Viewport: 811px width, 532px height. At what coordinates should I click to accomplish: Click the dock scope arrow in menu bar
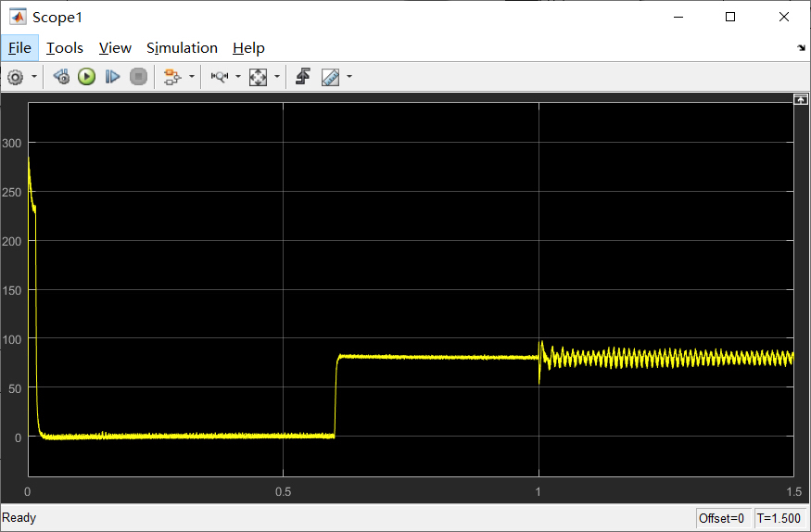click(801, 47)
